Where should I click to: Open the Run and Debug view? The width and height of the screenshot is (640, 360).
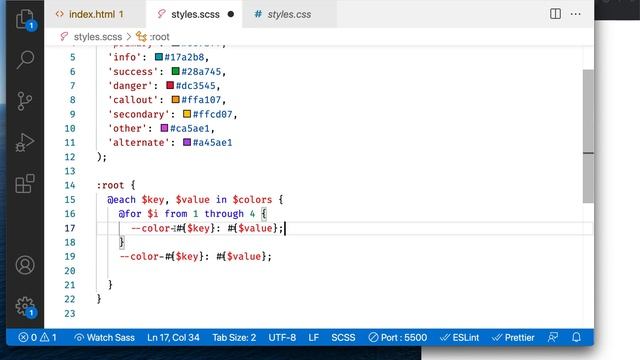(24, 142)
